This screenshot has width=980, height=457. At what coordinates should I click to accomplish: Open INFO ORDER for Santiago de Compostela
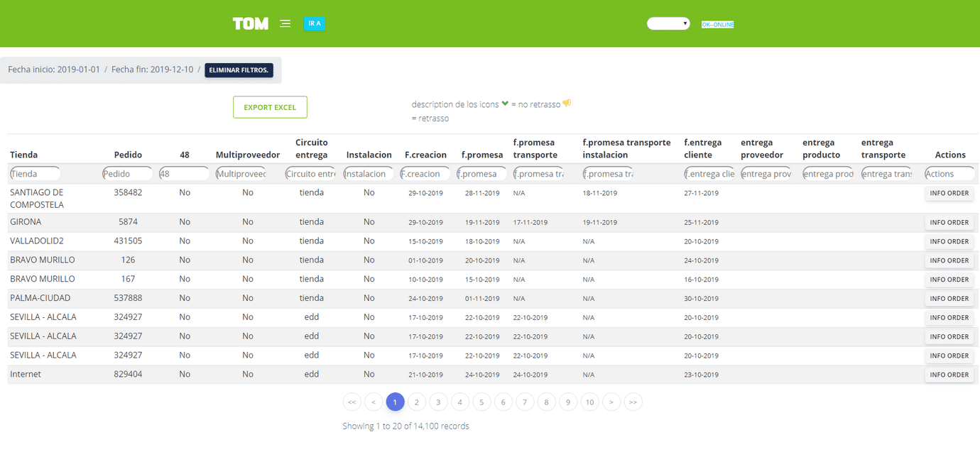pyautogui.click(x=949, y=193)
